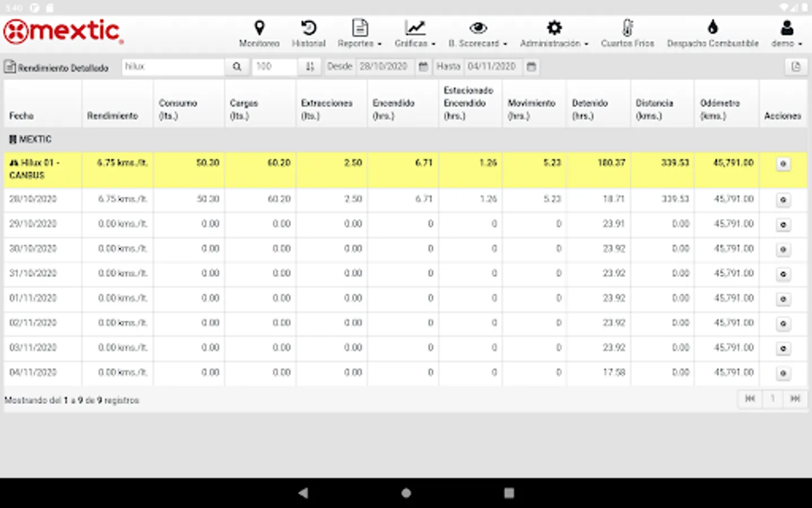Go to first page of results

[x=750, y=398]
